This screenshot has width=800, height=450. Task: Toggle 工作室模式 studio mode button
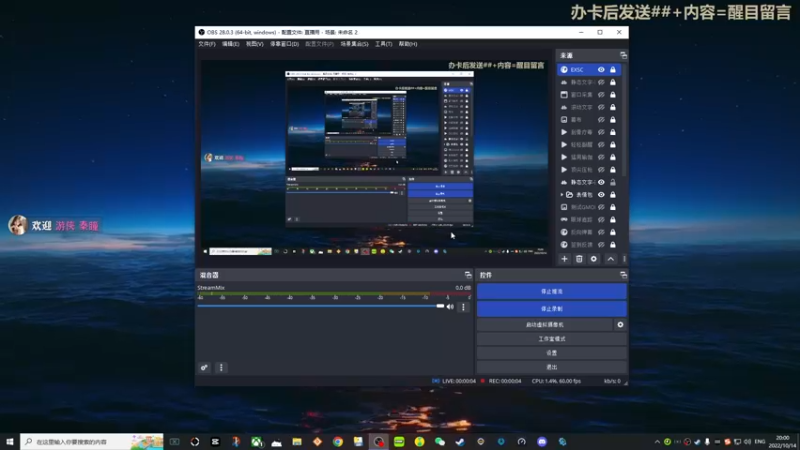pos(552,339)
